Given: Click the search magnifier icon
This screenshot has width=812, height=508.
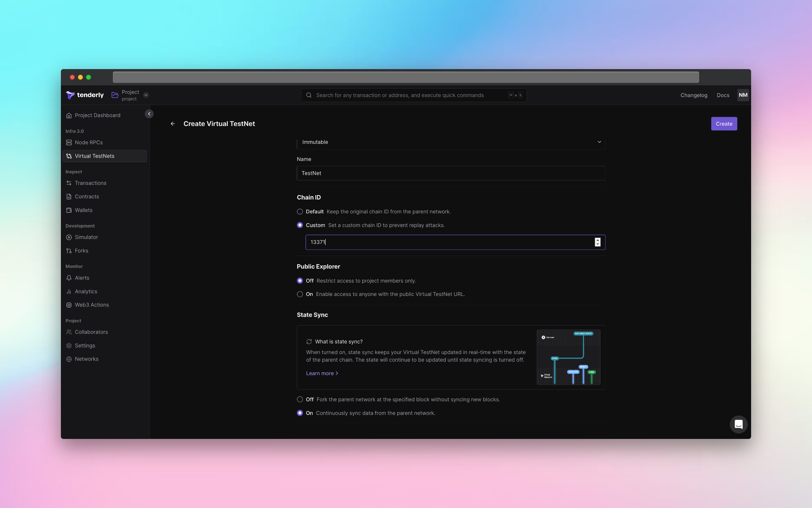Looking at the screenshot, I should [309, 95].
